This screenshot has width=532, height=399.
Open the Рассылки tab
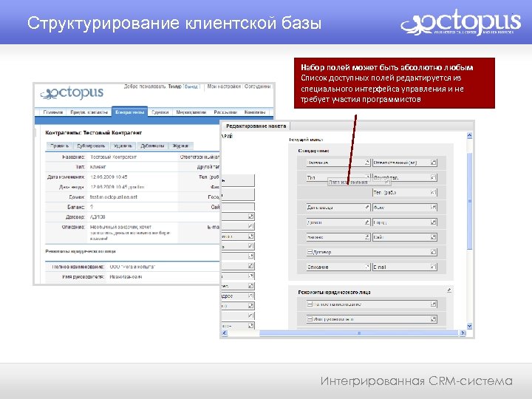tap(225, 112)
